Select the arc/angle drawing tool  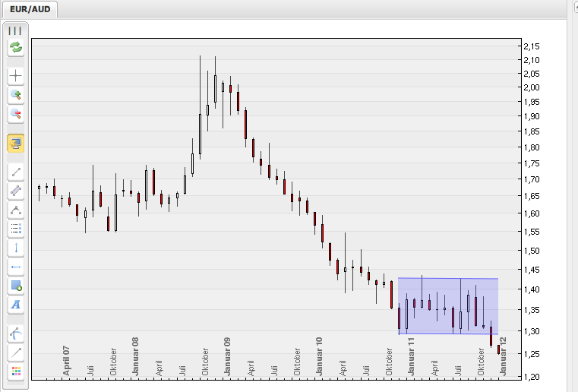point(15,210)
